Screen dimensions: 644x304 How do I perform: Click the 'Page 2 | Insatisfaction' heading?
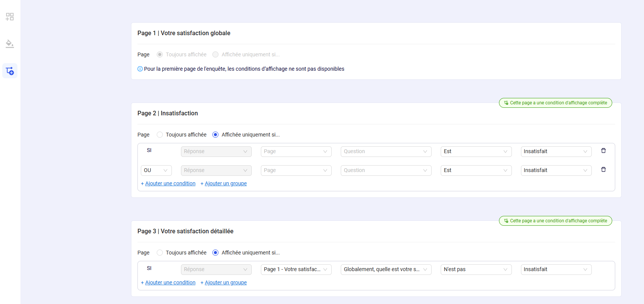coord(167,113)
